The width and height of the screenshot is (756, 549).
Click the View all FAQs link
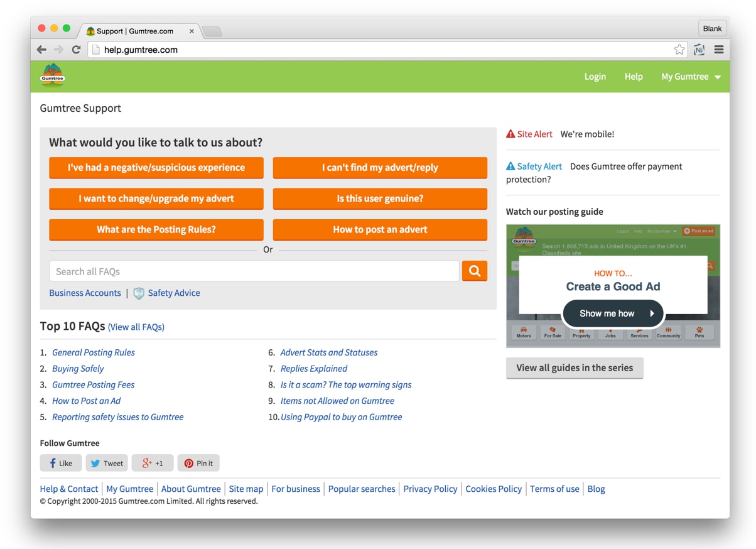click(x=136, y=327)
